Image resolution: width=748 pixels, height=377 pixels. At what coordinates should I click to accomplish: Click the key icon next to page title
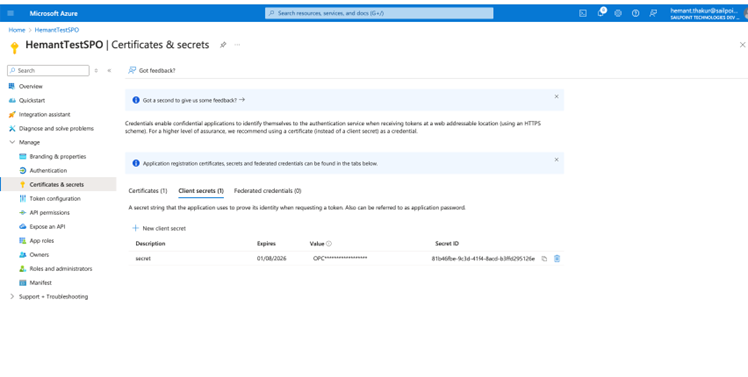click(14, 48)
